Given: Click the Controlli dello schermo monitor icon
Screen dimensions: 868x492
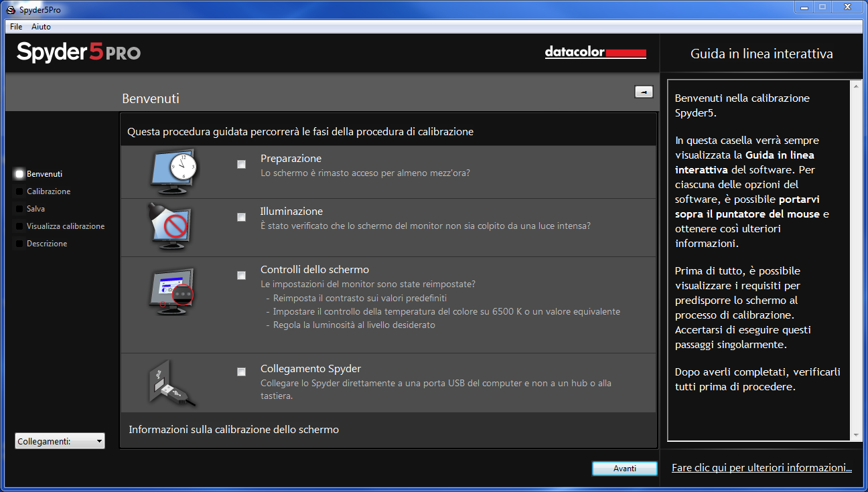Looking at the screenshot, I should coord(171,291).
